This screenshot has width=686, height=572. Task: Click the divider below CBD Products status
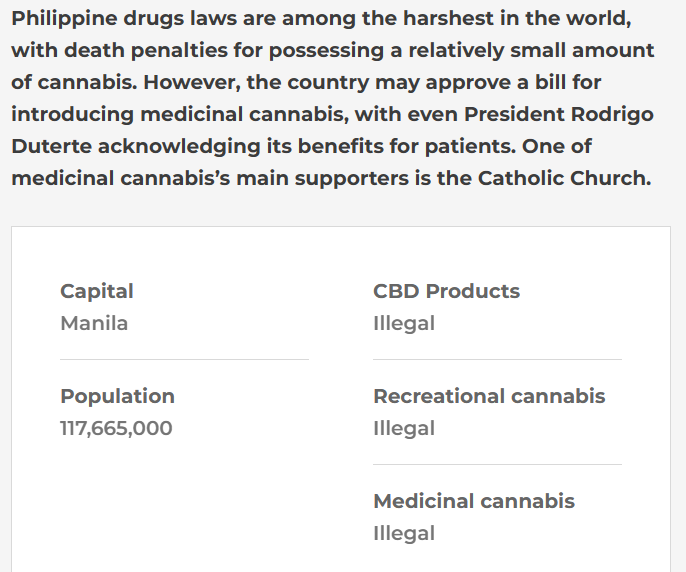[x=497, y=359]
